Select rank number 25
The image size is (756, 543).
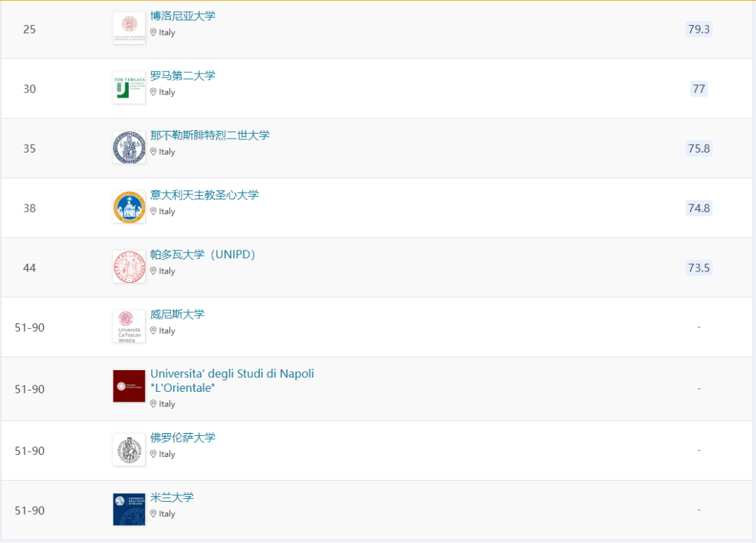(29, 29)
